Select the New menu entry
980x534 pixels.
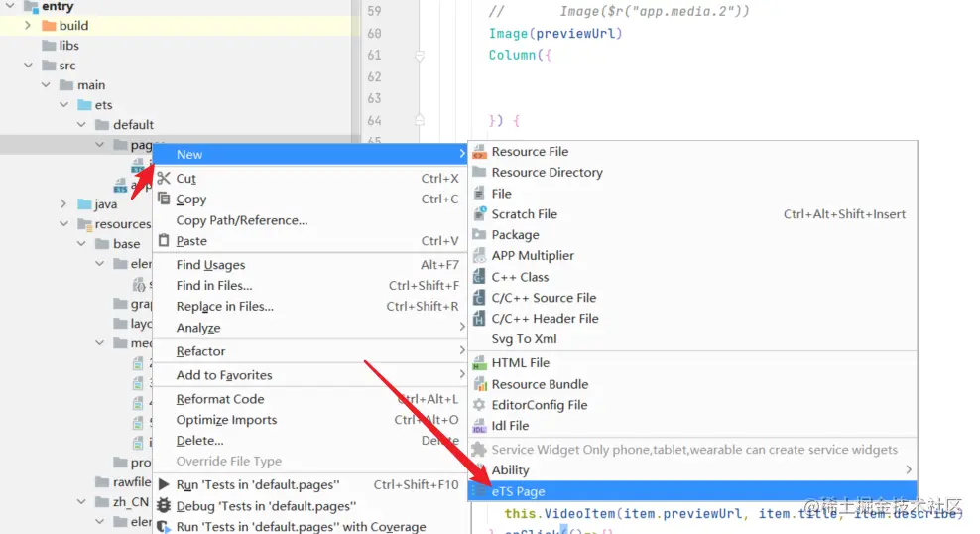(x=310, y=155)
